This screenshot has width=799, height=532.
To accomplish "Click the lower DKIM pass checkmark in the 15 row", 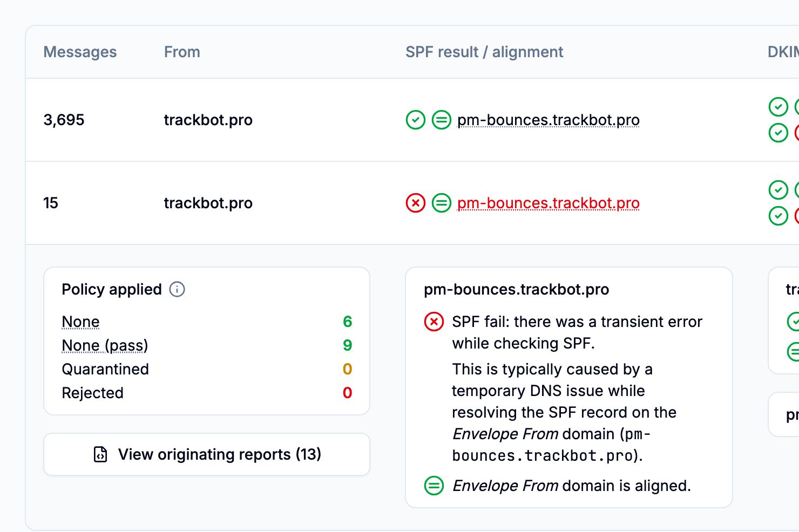I will pyautogui.click(x=778, y=216).
